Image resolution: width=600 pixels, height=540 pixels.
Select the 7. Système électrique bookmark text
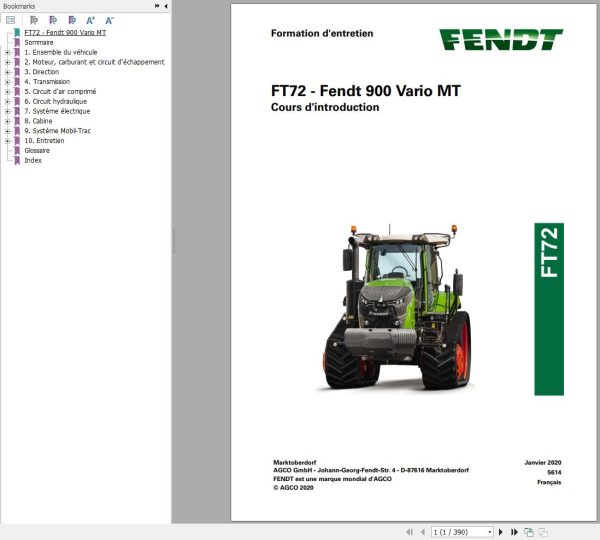57,111
